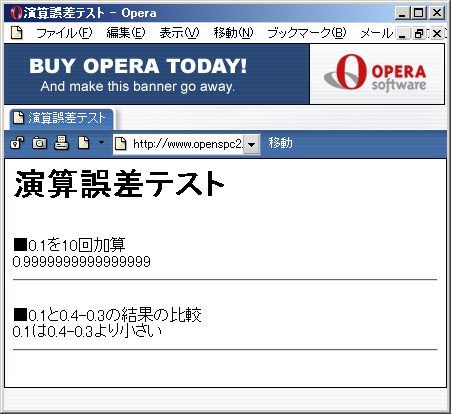Minimize the inner document window
451x414 pixels.
(403, 34)
